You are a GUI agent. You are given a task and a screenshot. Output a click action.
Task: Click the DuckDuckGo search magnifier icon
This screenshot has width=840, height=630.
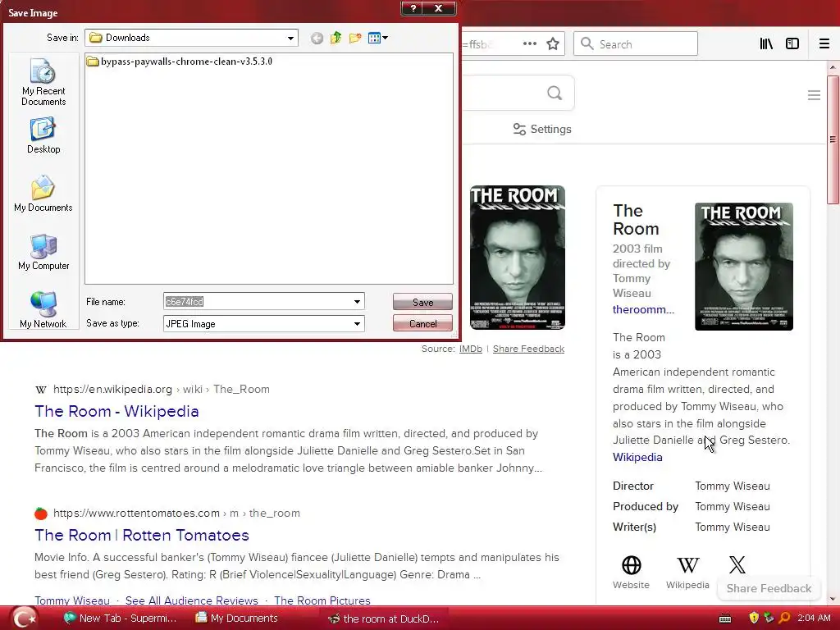[x=555, y=94]
